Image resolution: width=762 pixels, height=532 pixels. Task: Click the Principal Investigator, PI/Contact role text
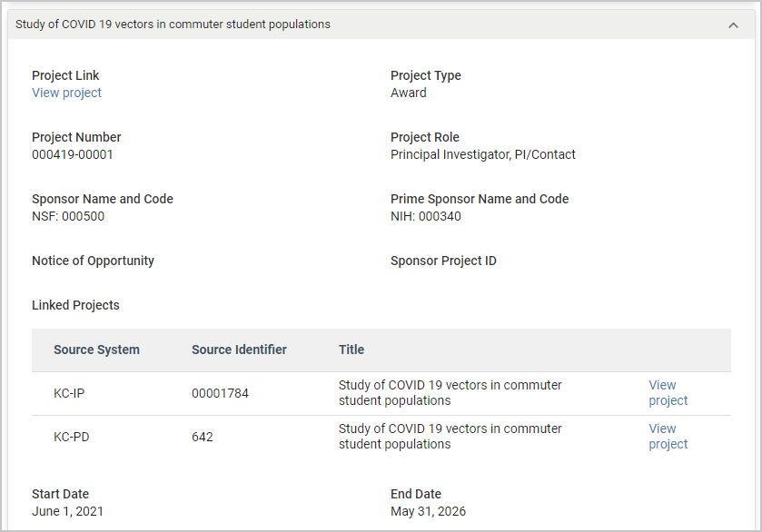point(482,154)
